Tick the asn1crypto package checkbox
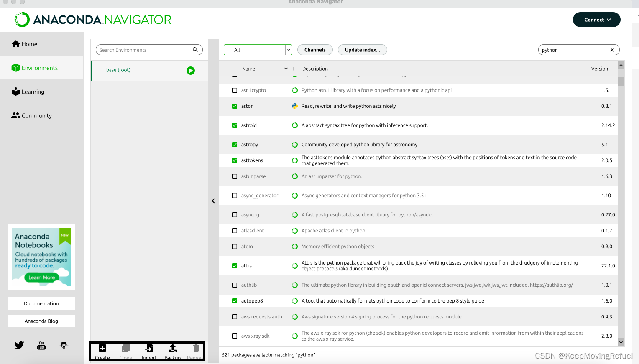The image size is (639, 364). click(x=235, y=90)
